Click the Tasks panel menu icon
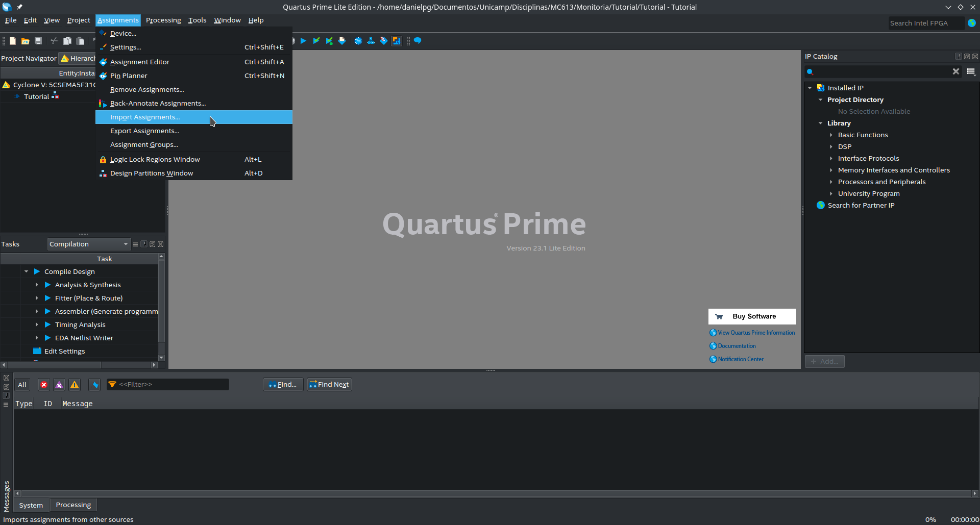Screen dimensions: 980x525 pos(135,244)
